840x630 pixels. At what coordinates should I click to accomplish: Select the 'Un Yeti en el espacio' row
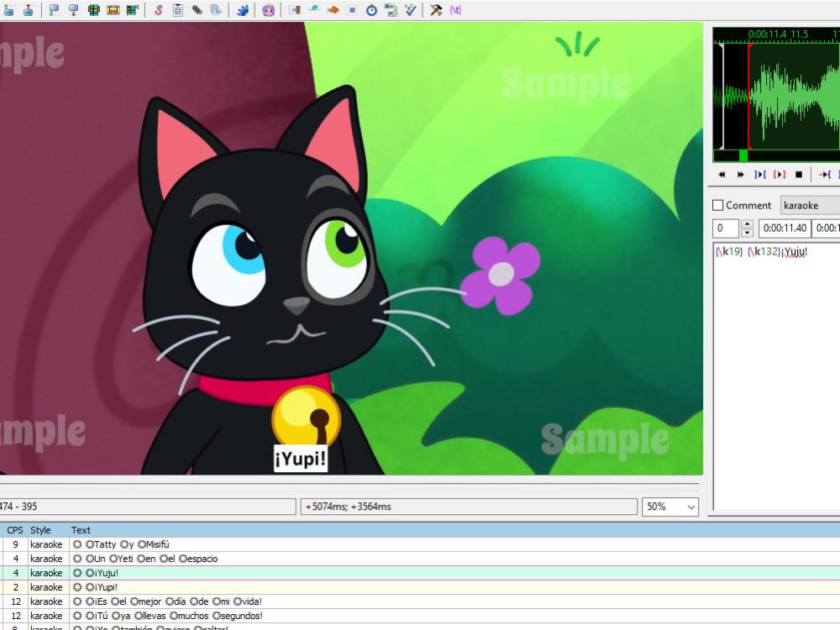tap(420, 559)
